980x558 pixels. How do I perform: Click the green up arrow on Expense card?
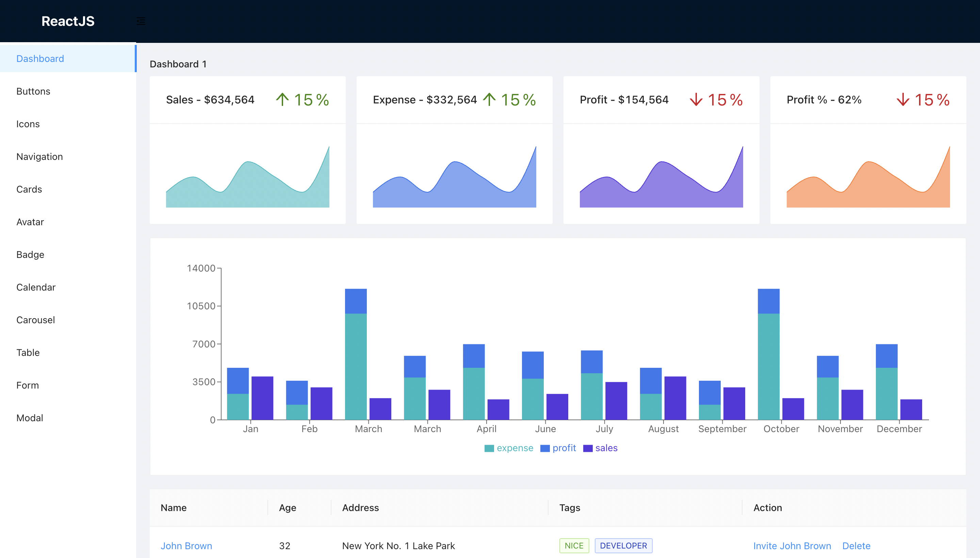[x=489, y=100]
